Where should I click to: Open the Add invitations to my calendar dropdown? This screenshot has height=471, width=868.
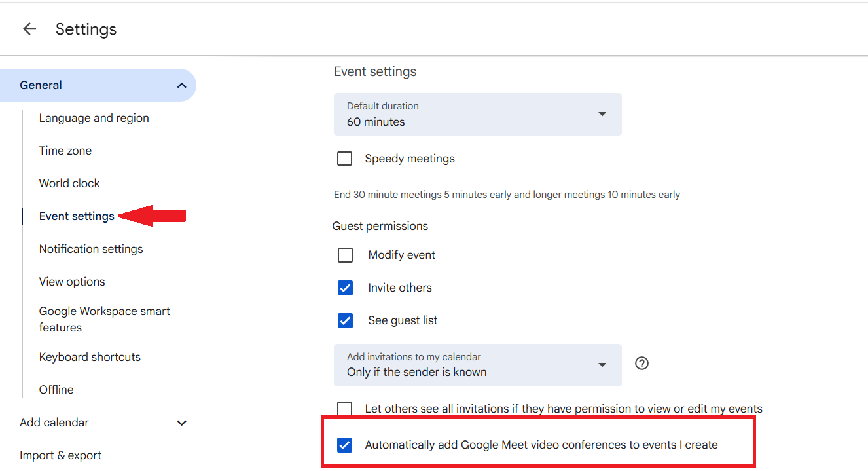[x=477, y=365]
